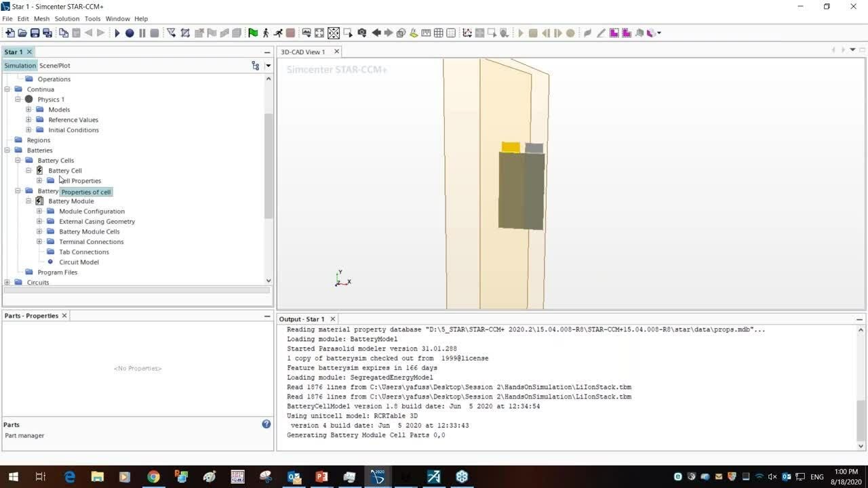868x488 pixels.
Task: Expand the Module Configuration folder
Action: (x=39, y=211)
